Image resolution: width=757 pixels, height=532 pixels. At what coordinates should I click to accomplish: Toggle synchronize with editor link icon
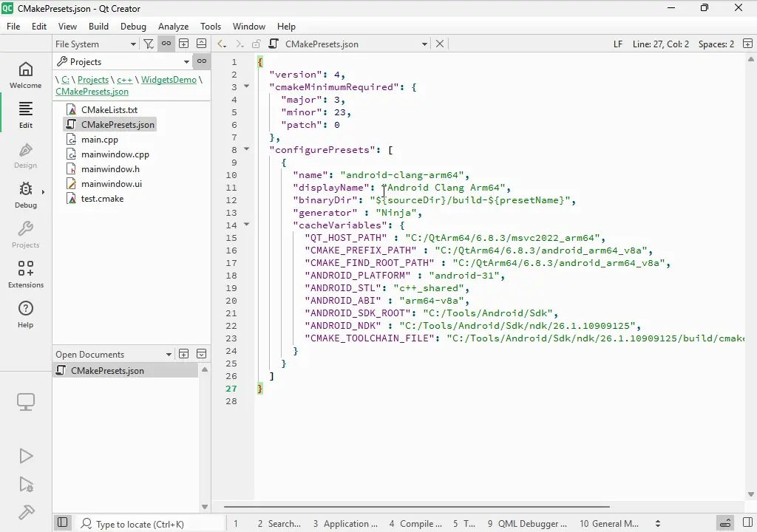pos(166,44)
